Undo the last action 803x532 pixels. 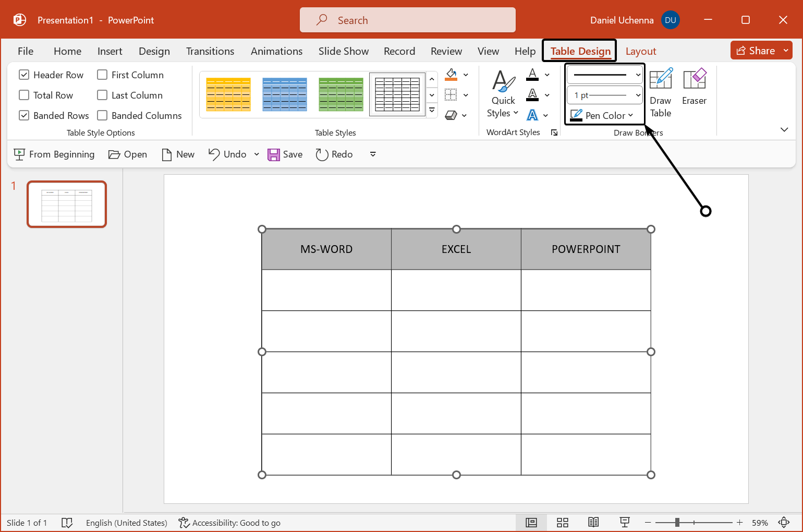tap(227, 154)
